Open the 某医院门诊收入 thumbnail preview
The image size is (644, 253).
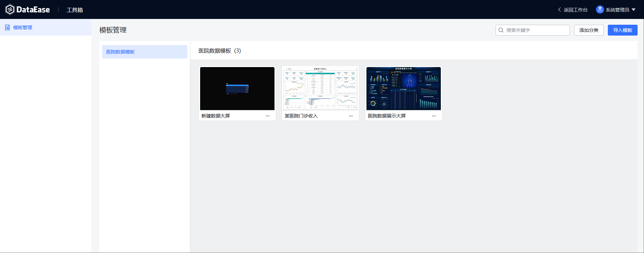320,88
